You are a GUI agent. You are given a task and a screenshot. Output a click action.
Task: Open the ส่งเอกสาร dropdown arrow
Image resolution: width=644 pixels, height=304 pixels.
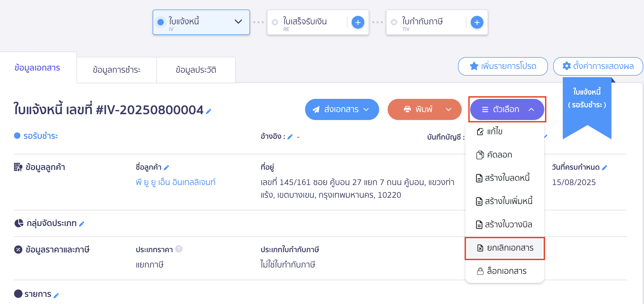pyautogui.click(x=366, y=109)
